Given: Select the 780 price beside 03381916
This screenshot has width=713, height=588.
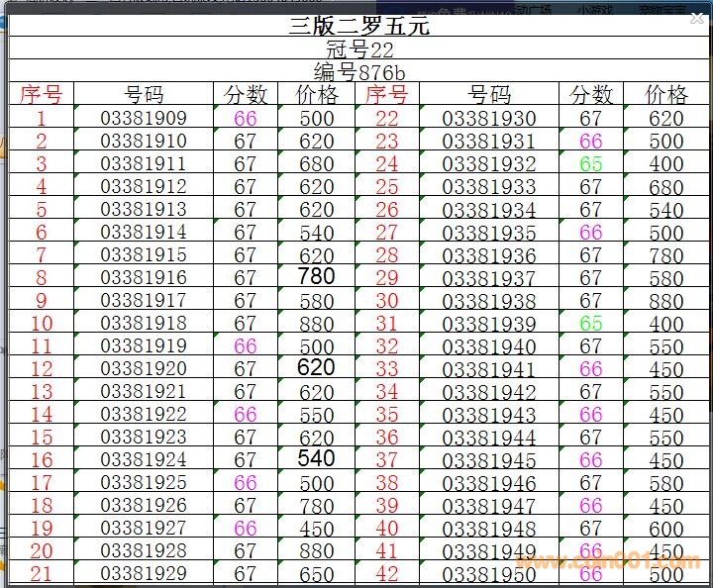Looking at the screenshot, I should pyautogui.click(x=317, y=276).
